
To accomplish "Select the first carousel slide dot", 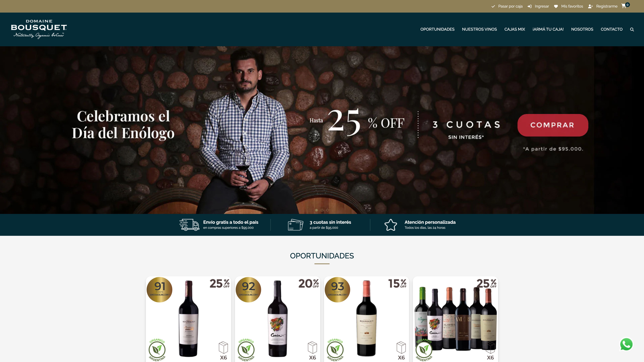I will pyautogui.click(x=316, y=210).
